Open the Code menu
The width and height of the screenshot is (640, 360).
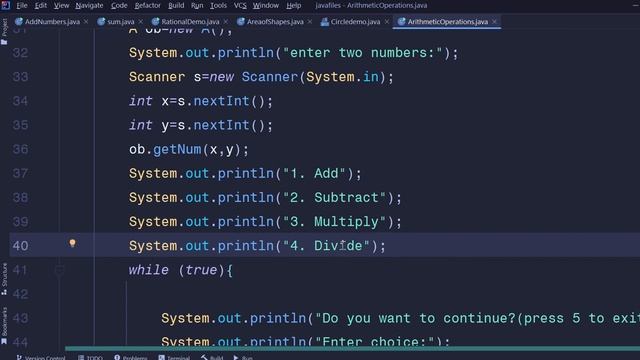click(119, 5)
